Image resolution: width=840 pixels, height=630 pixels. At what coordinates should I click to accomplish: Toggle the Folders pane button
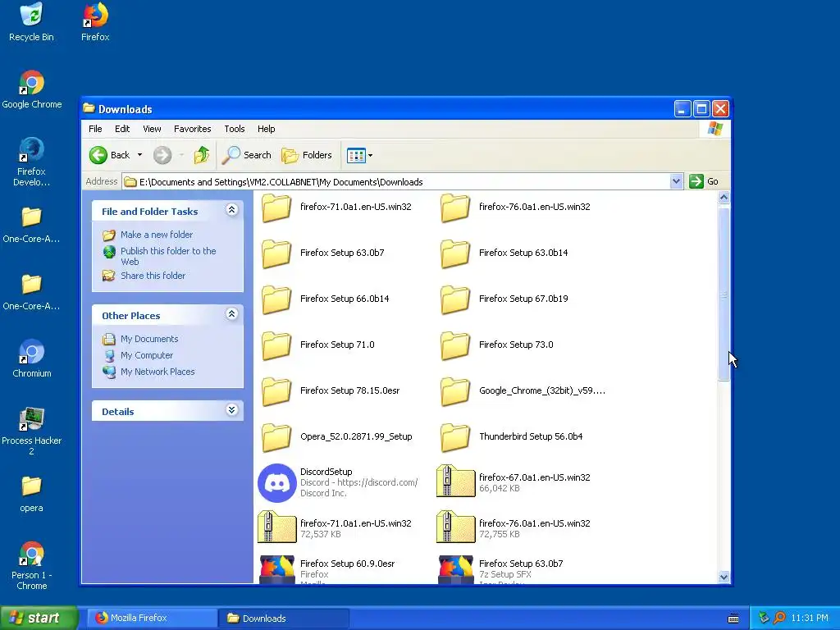[307, 155]
